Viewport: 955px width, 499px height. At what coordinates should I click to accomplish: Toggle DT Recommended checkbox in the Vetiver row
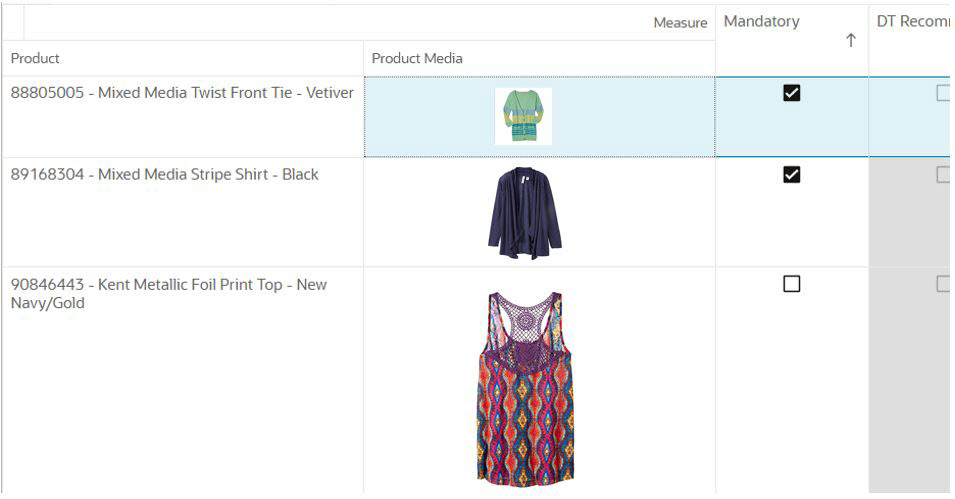point(943,93)
